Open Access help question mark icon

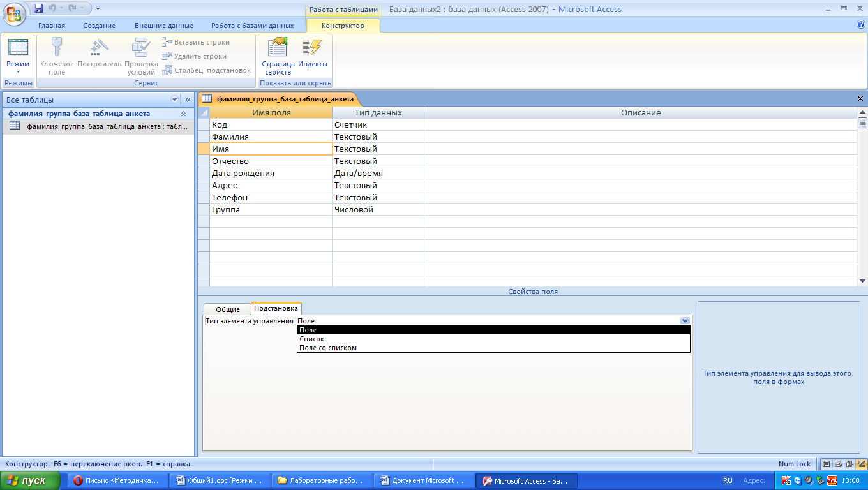(x=860, y=25)
